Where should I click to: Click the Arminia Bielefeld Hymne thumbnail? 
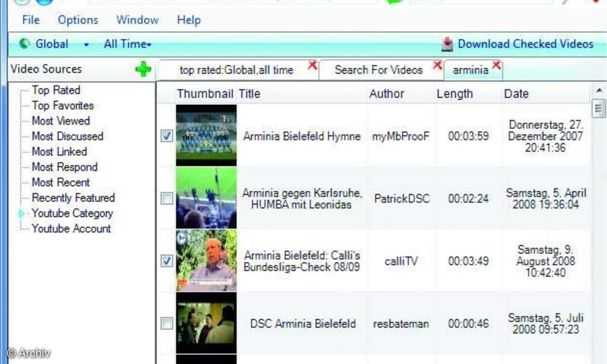(206, 135)
